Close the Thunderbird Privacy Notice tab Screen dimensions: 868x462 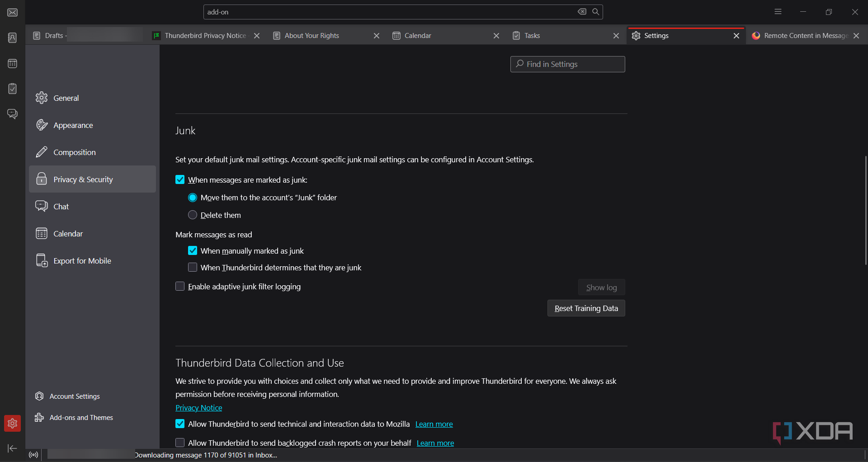click(257, 36)
